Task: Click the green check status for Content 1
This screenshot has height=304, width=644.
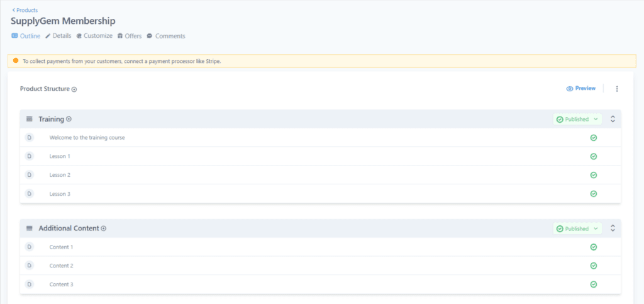Action: point(594,247)
